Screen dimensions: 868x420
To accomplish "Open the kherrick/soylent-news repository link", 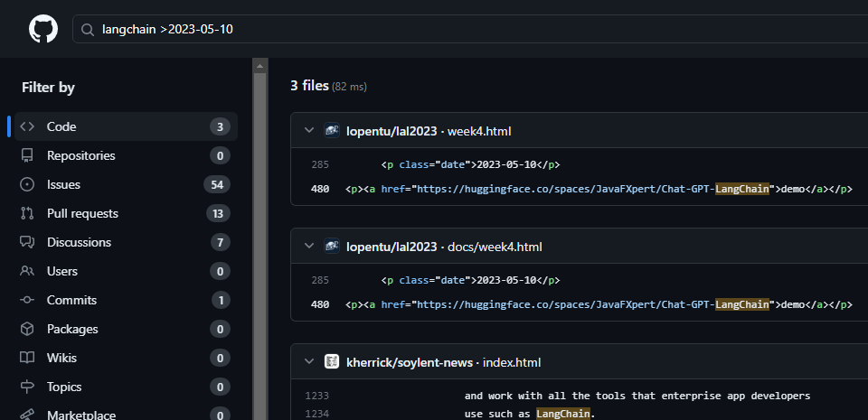I will coord(409,362).
